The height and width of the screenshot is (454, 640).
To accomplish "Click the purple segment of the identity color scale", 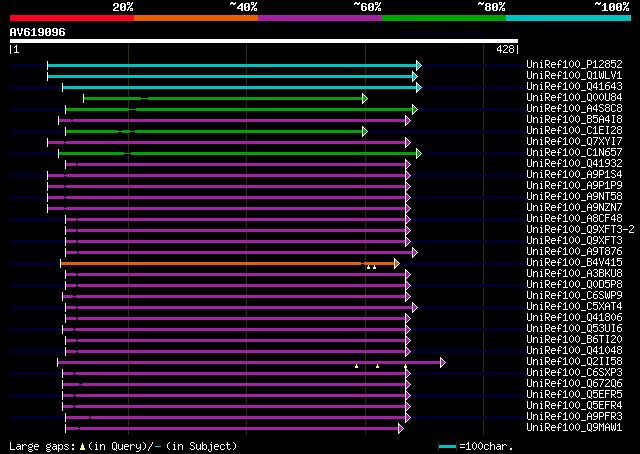I will (320, 18).
